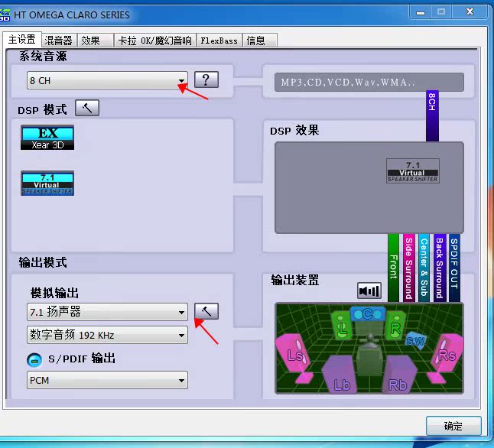This screenshot has width=494, height=448.
Task: Click the 确定 button
Action: pyautogui.click(x=453, y=426)
